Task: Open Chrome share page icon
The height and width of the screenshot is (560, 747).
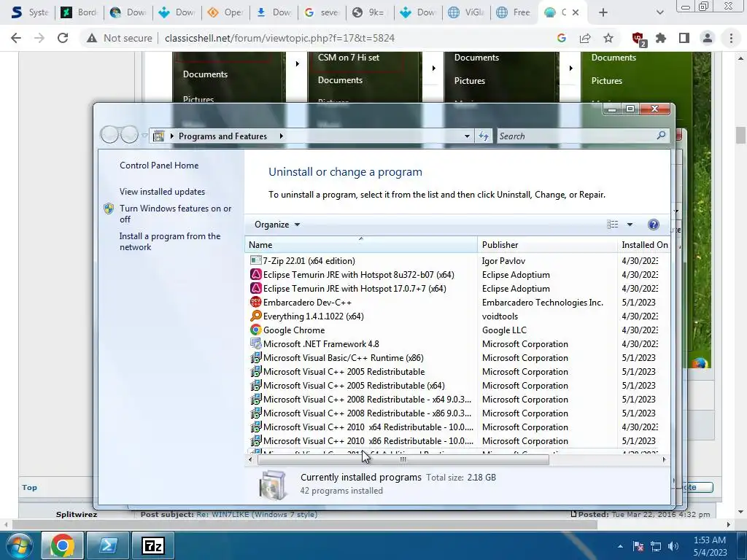Action: [585, 38]
